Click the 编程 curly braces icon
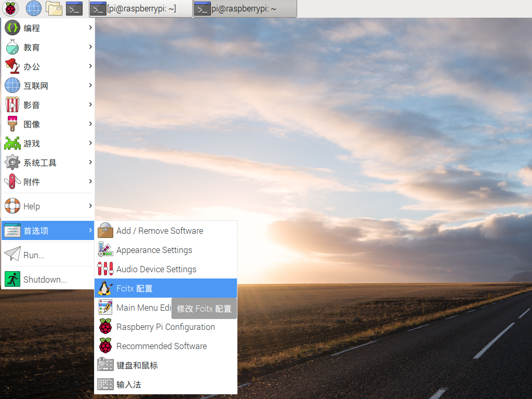532x399 pixels. (12, 28)
